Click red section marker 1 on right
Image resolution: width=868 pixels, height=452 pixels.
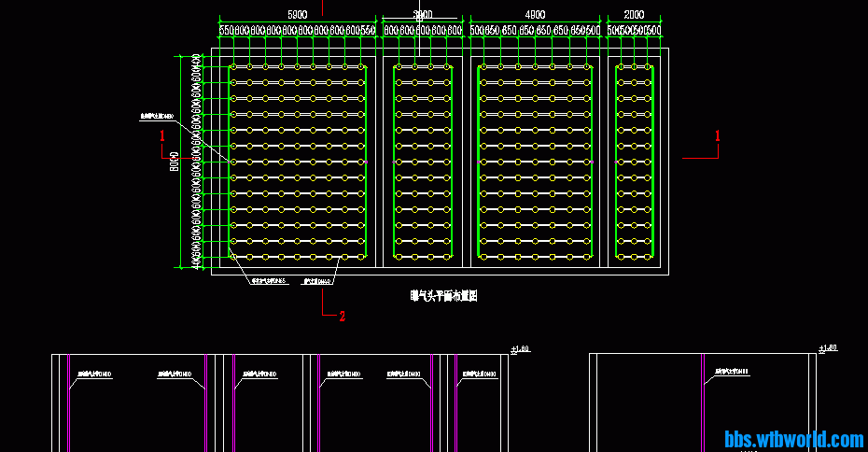[717, 135]
